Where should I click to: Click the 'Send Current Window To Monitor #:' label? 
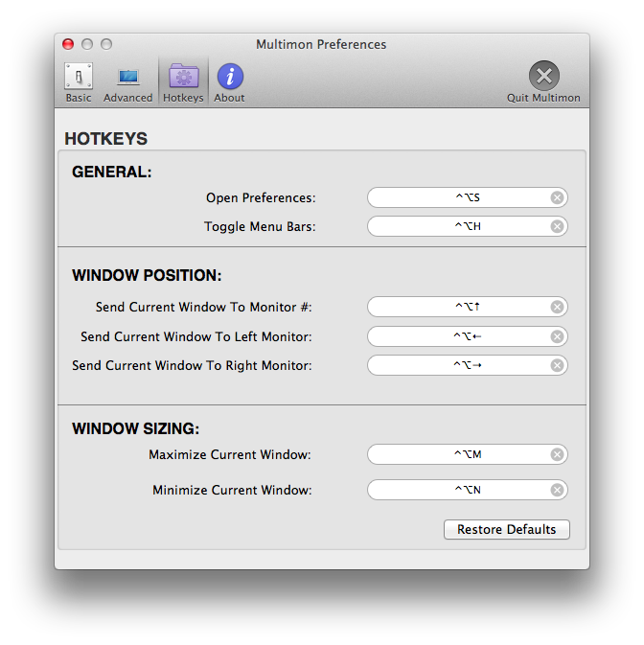pos(204,307)
